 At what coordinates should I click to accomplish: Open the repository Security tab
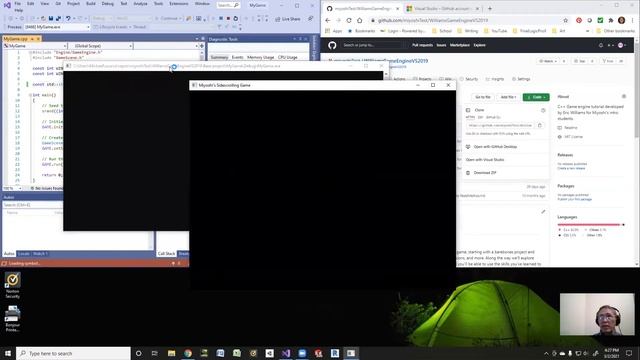point(469,79)
